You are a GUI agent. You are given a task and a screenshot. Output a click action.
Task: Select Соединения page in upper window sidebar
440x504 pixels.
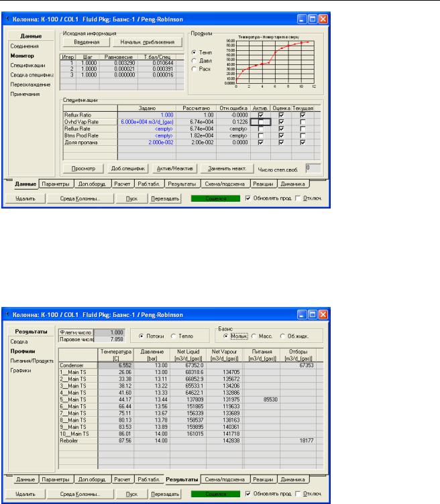[x=24, y=46]
